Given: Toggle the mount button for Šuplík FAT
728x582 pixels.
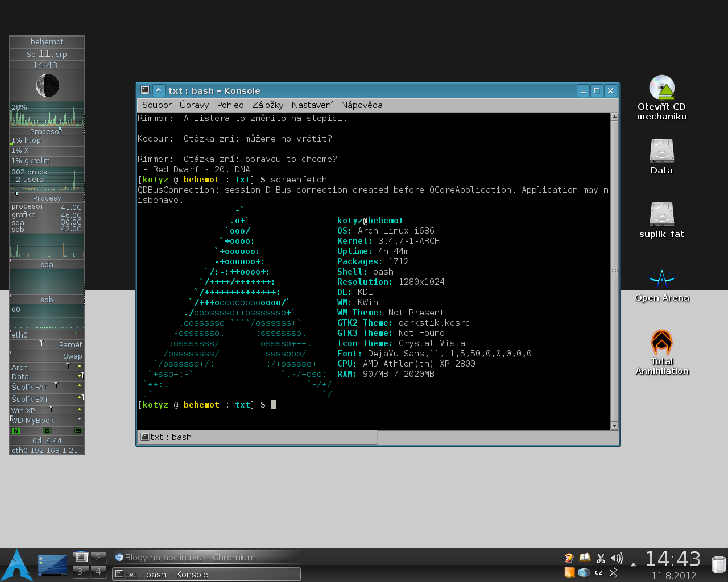Looking at the screenshot, I should [x=80, y=386].
